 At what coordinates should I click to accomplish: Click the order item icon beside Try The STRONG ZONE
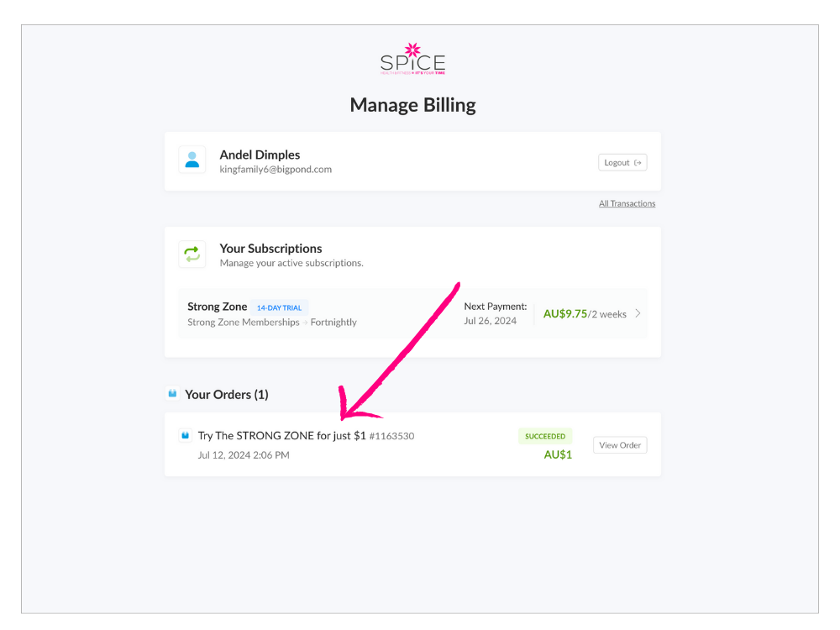[x=186, y=436]
